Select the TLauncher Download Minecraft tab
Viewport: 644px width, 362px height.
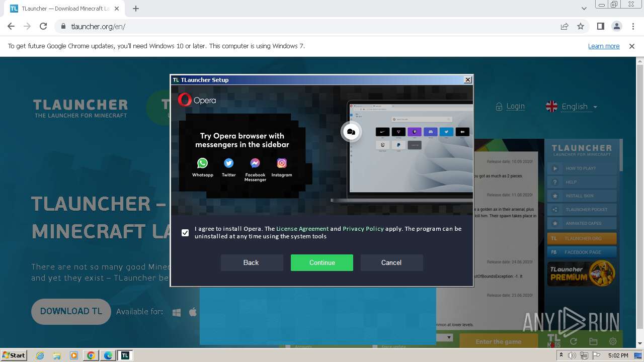65,9
